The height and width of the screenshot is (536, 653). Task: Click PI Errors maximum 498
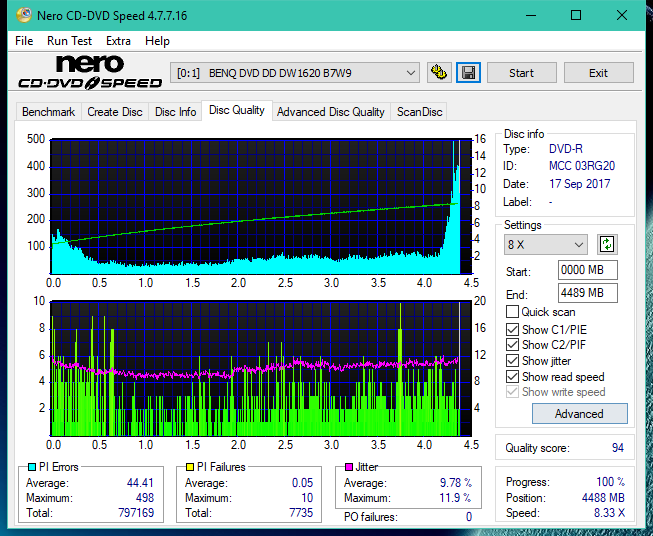click(x=145, y=497)
